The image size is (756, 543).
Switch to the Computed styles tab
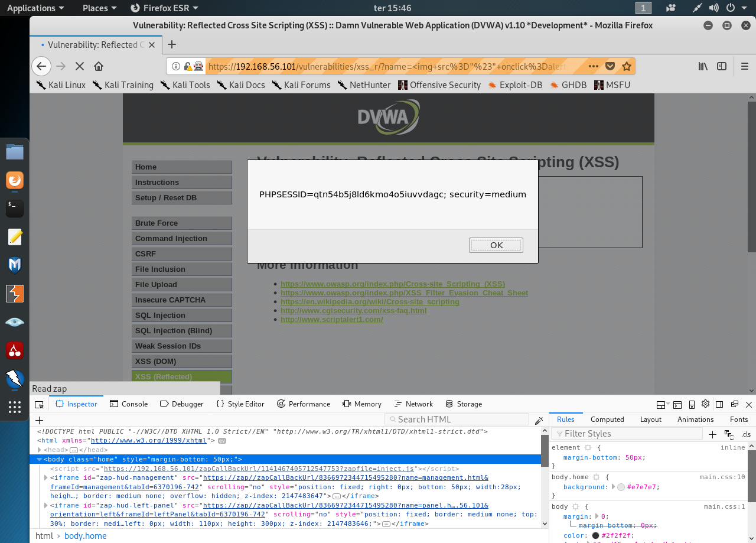(x=607, y=419)
